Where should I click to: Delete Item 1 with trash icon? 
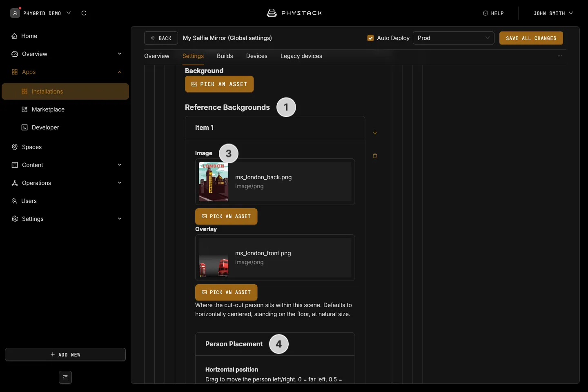click(375, 156)
